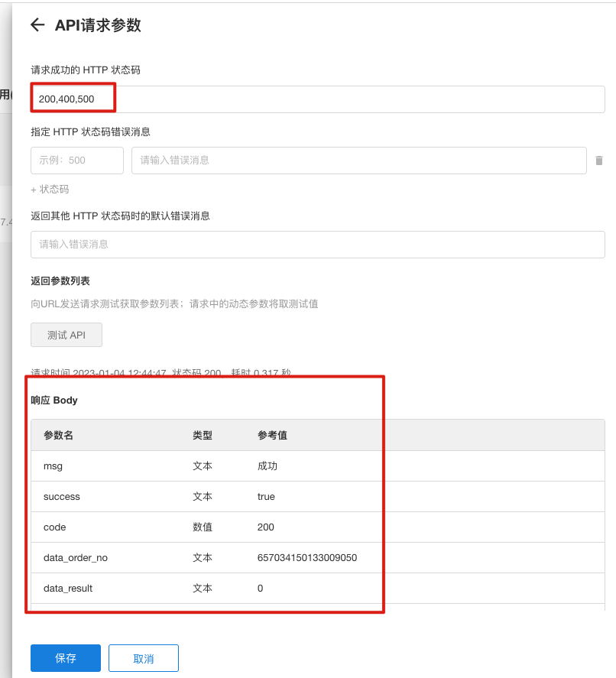Go back using the arrow beside API请求参数
This screenshot has height=678, width=616.
pos(37,24)
